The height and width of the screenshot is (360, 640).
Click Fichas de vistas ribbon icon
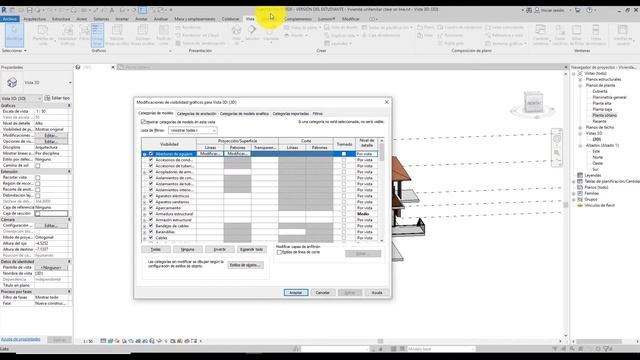(577, 35)
